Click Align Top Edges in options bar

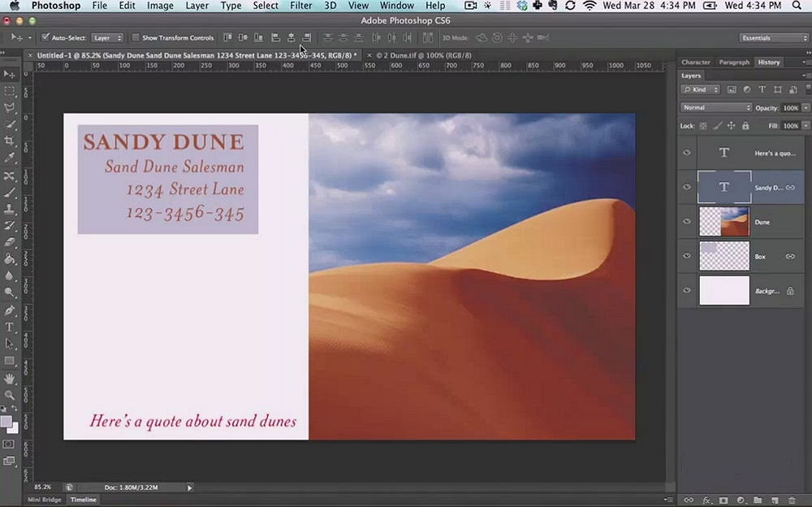(227, 37)
